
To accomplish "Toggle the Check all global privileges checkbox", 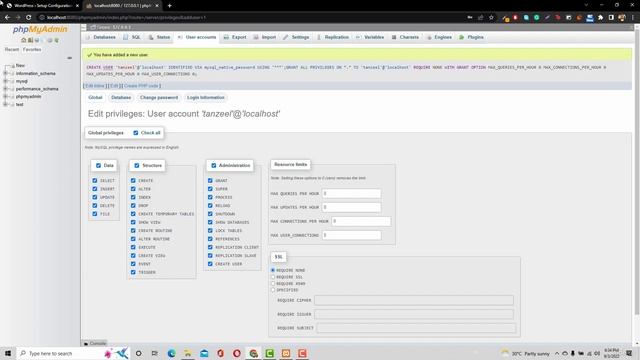I will [136, 133].
